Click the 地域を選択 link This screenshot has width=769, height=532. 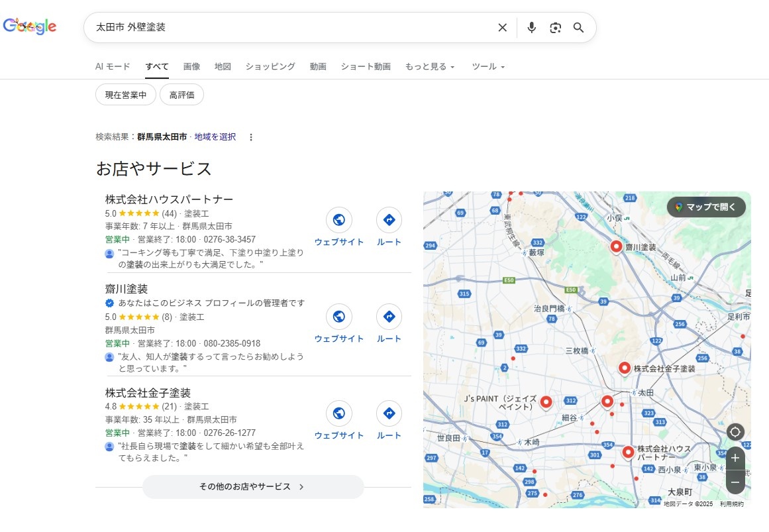click(215, 137)
